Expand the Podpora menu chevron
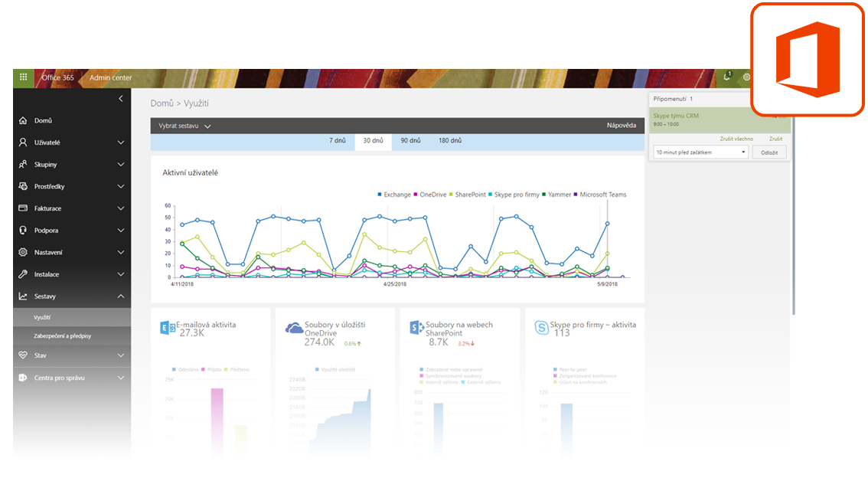 pyautogui.click(x=121, y=230)
